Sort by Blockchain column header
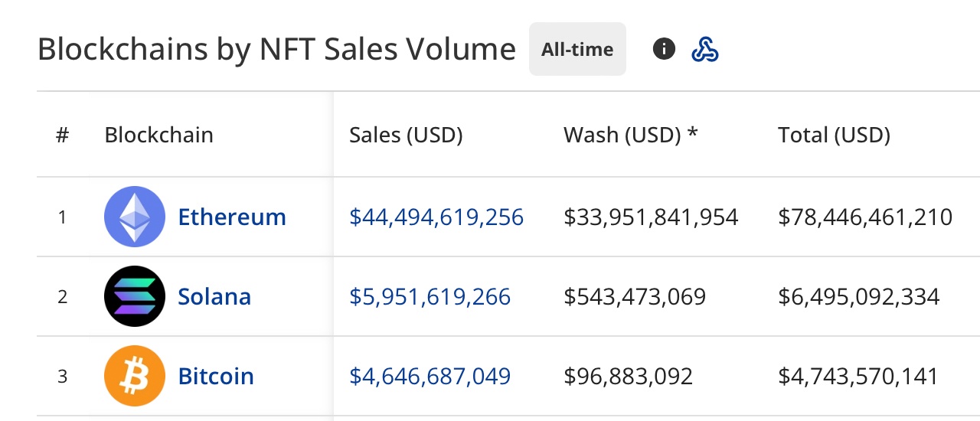 click(158, 135)
